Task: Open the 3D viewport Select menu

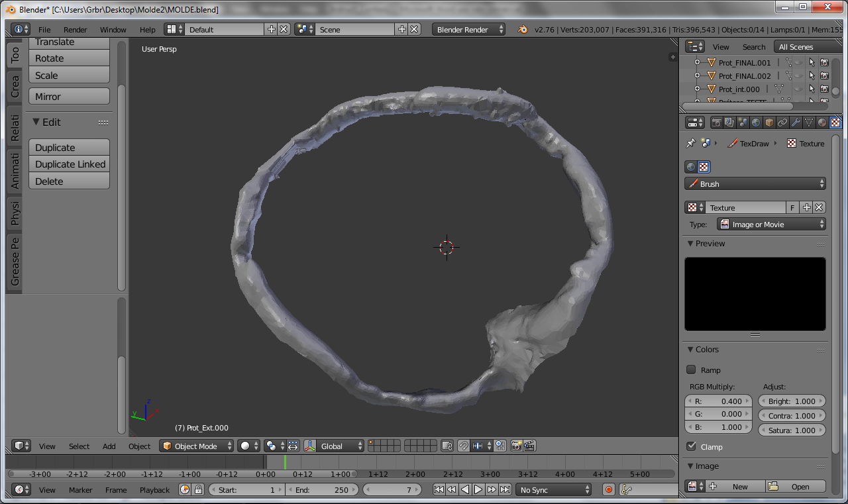Action: point(79,446)
